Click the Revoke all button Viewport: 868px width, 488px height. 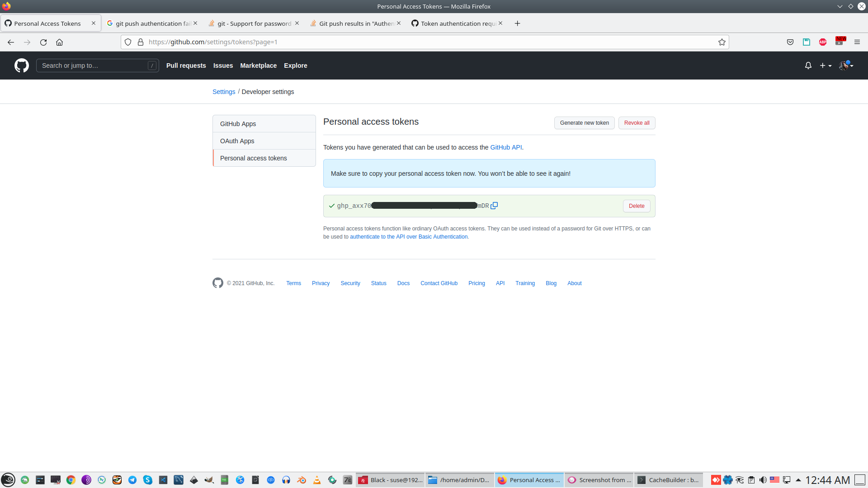pos(637,123)
